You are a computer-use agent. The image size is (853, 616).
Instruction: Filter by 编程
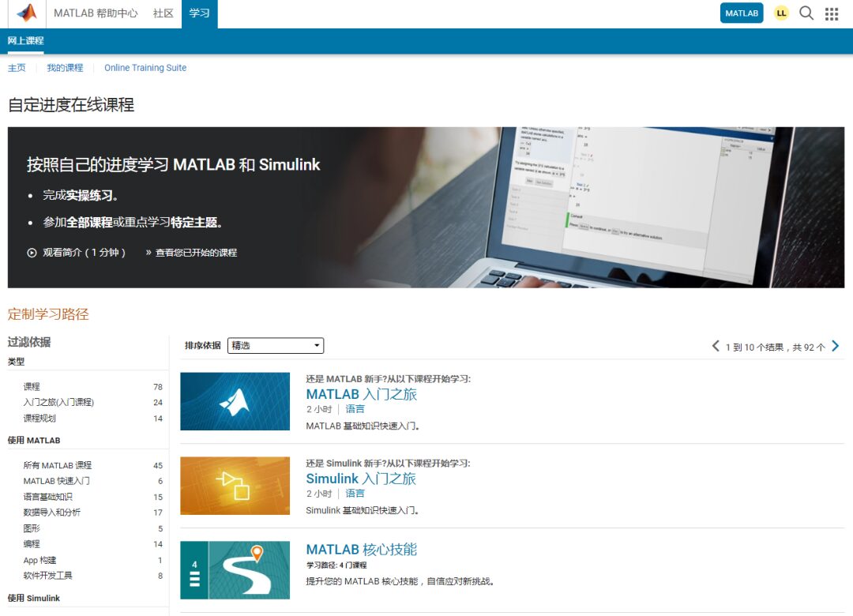point(32,544)
